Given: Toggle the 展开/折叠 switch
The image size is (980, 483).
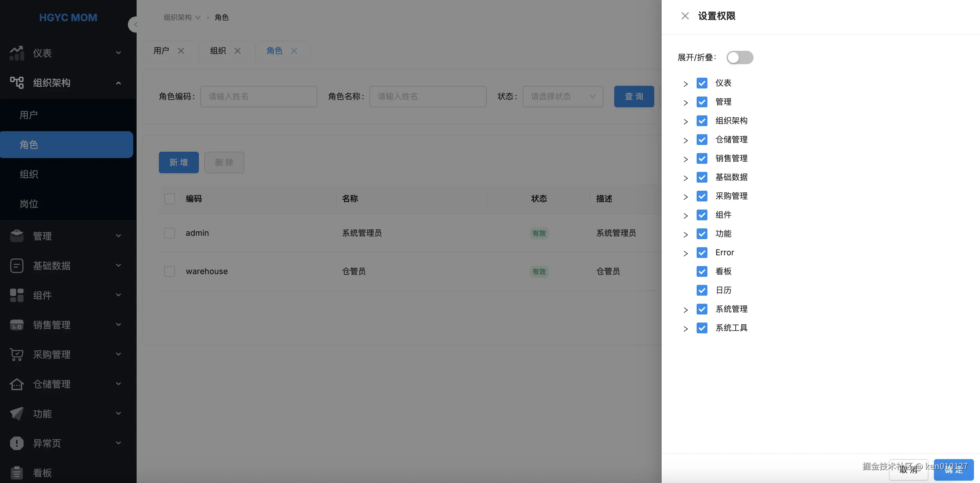Looking at the screenshot, I should click(x=740, y=58).
